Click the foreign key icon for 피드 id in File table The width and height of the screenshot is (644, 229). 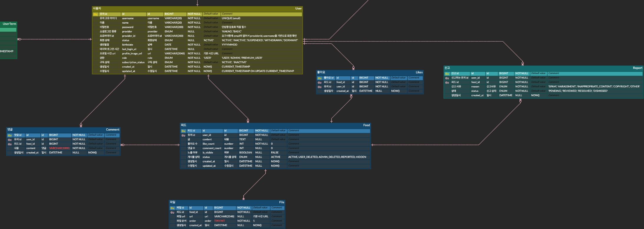pyautogui.click(x=172, y=212)
